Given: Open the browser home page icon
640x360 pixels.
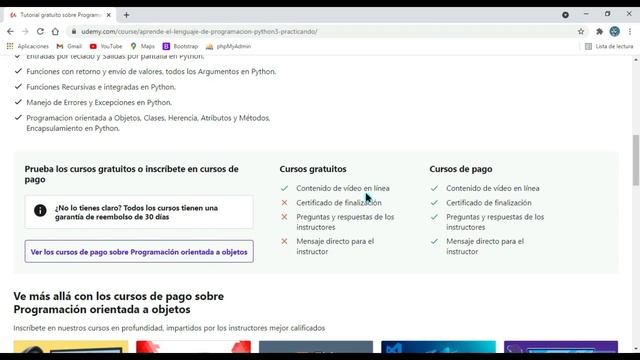Looking at the screenshot, I should (x=55, y=31).
